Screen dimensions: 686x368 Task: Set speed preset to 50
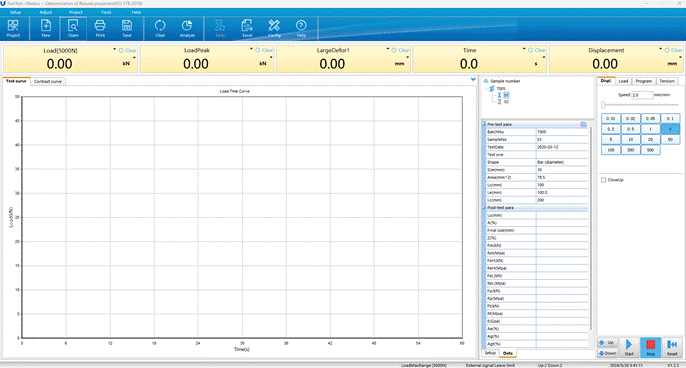pos(670,140)
